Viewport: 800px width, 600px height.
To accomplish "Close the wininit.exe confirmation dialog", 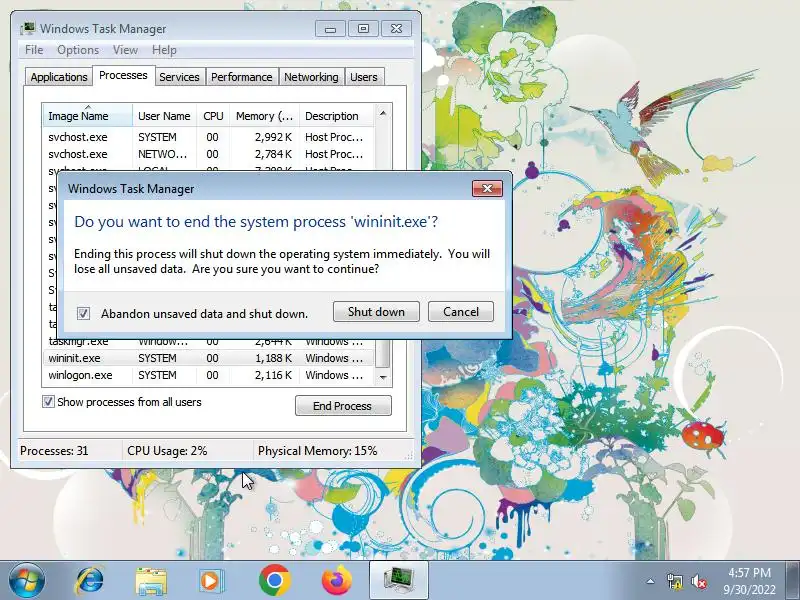I will 487,189.
